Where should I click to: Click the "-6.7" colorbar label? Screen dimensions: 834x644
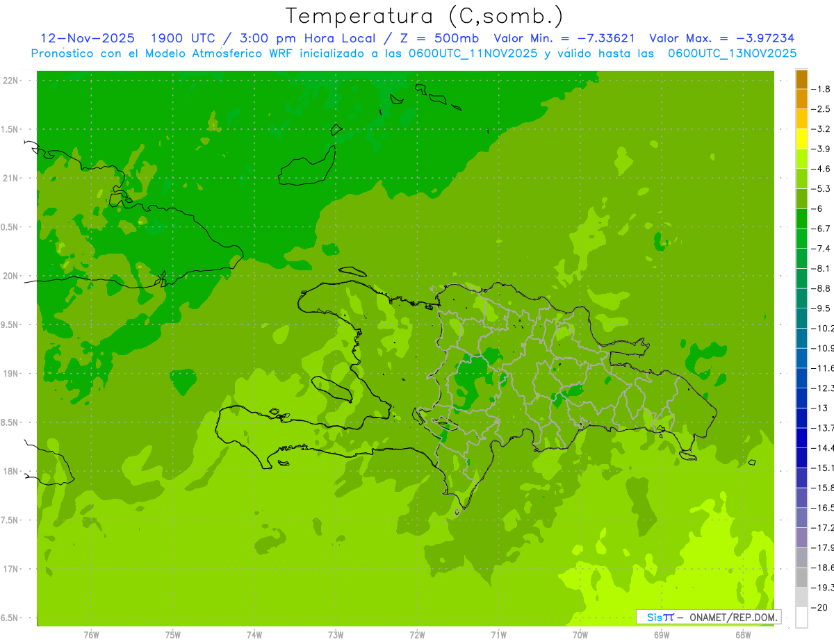[x=821, y=229]
